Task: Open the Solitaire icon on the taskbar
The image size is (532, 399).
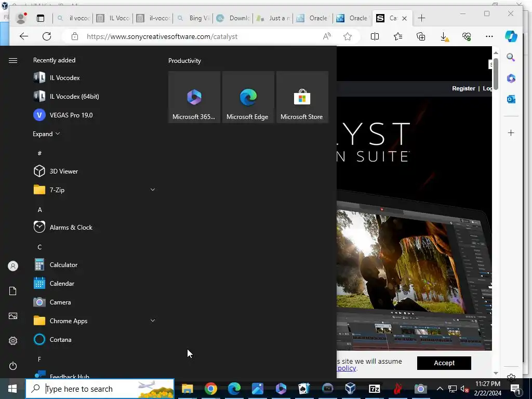Action: [x=304, y=389]
